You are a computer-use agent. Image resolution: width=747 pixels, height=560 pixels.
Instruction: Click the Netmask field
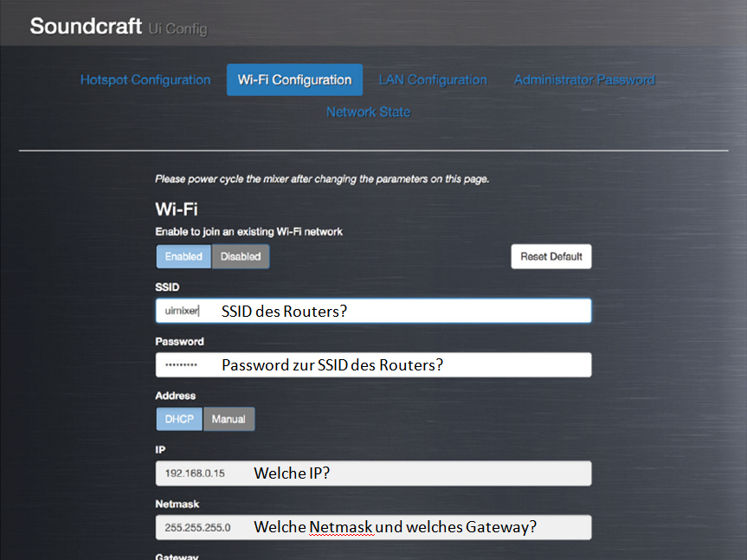374,527
